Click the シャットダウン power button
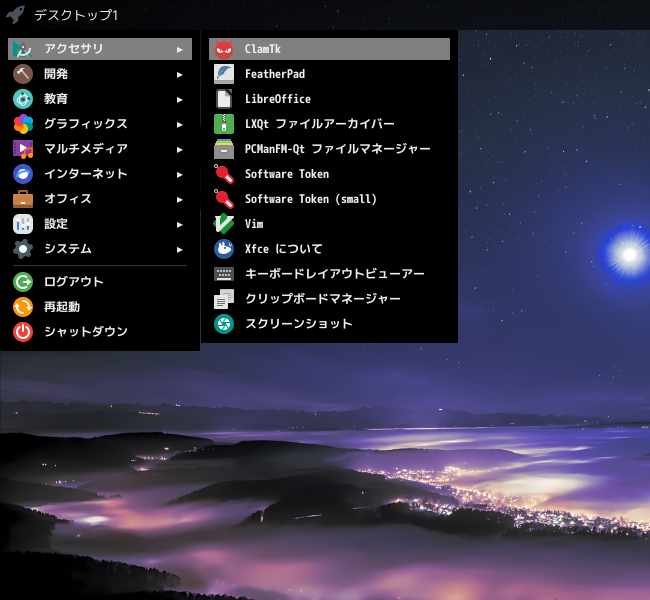This screenshot has height=600, width=650. point(100,332)
